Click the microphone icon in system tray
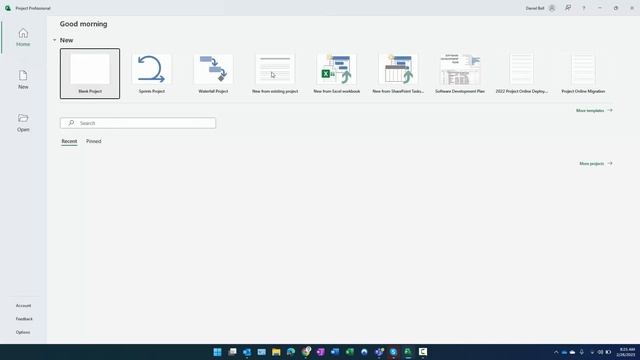 [582, 352]
